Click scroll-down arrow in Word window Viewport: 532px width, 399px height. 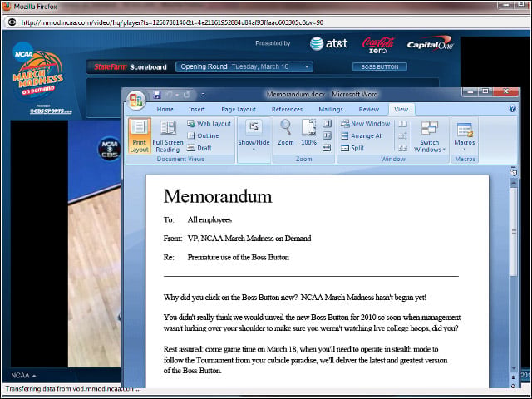click(x=514, y=368)
